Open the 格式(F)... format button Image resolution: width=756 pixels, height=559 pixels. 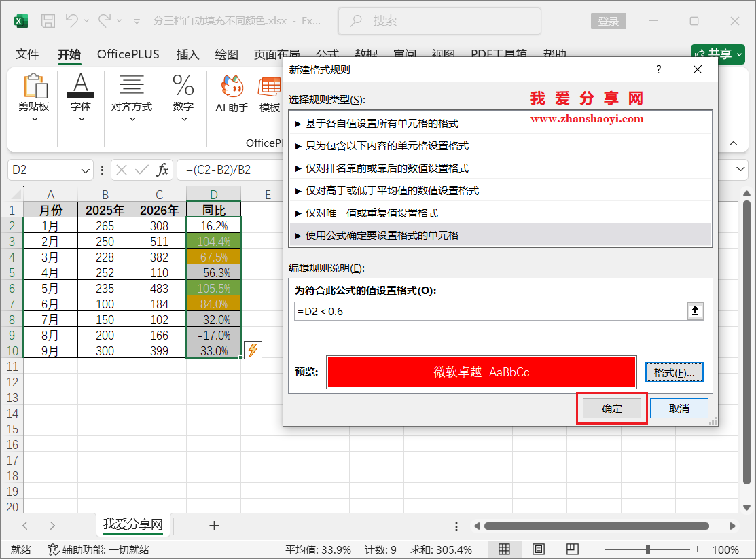[674, 372]
